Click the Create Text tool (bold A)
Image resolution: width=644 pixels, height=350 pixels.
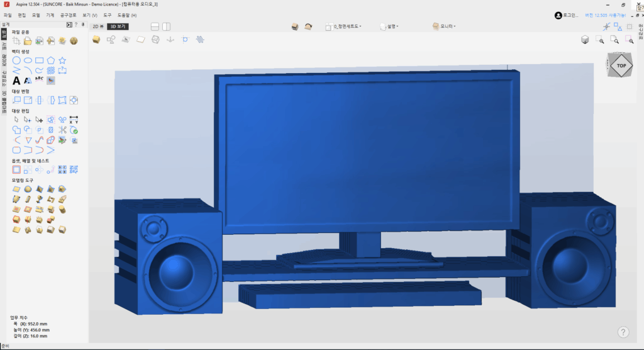point(17,81)
